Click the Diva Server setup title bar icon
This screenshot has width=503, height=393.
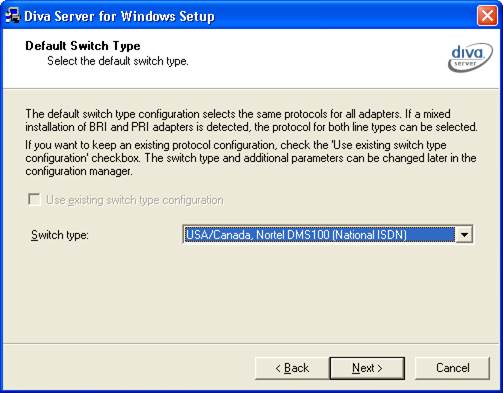pyautogui.click(x=12, y=16)
